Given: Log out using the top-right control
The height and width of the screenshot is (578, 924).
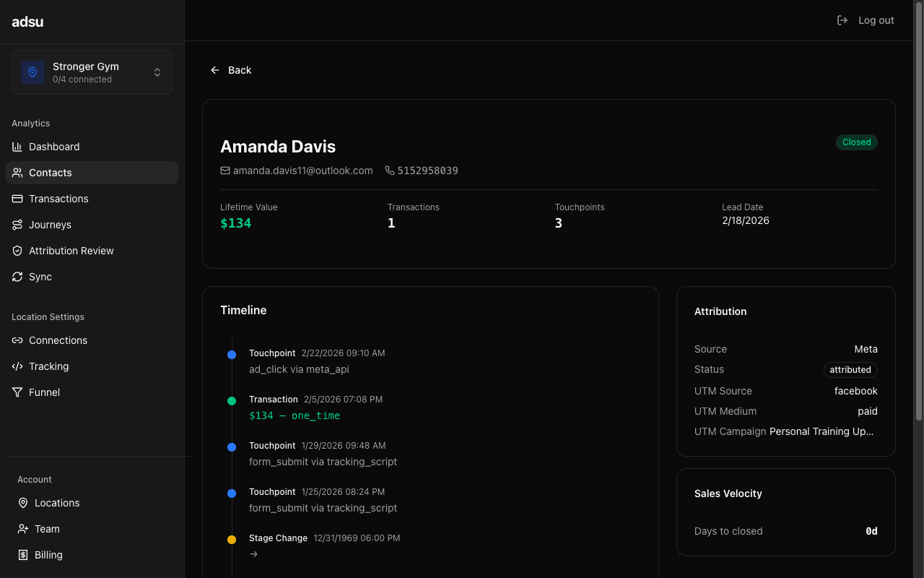Looking at the screenshot, I should click(x=866, y=20).
